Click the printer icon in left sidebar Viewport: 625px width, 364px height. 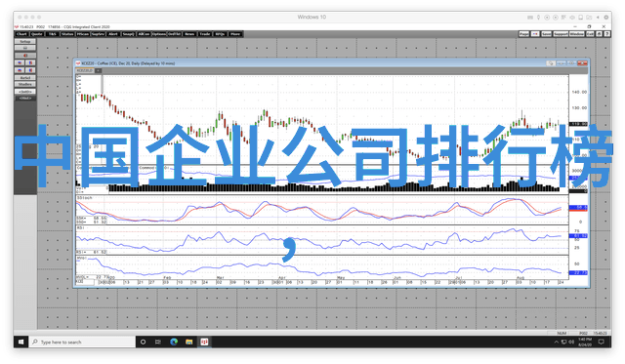(x=25, y=48)
